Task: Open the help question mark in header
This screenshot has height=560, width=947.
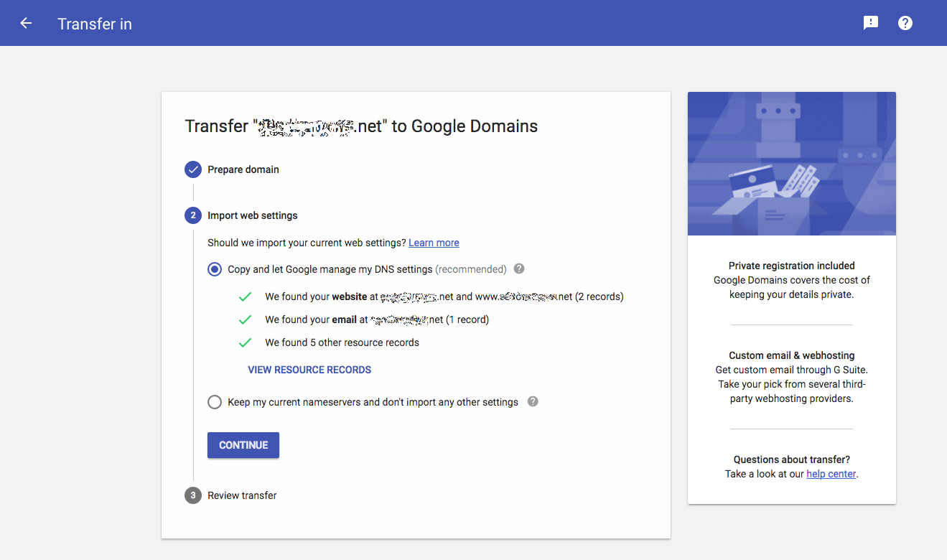Action: 905,23
